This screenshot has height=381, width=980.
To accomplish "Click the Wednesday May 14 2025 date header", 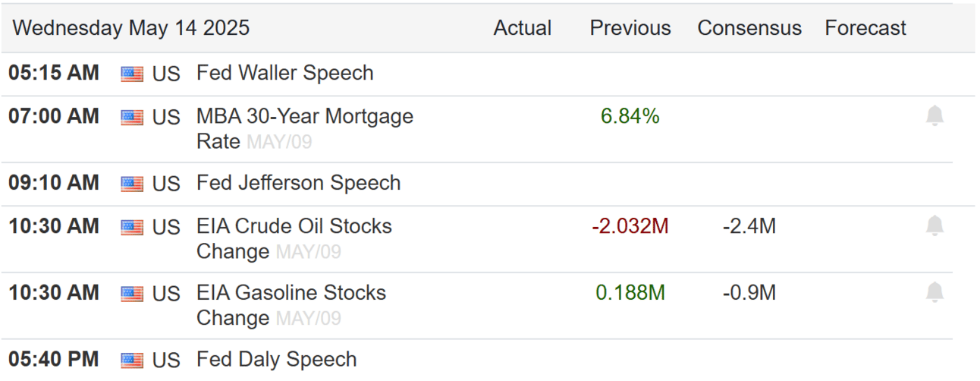I will 131,28.
